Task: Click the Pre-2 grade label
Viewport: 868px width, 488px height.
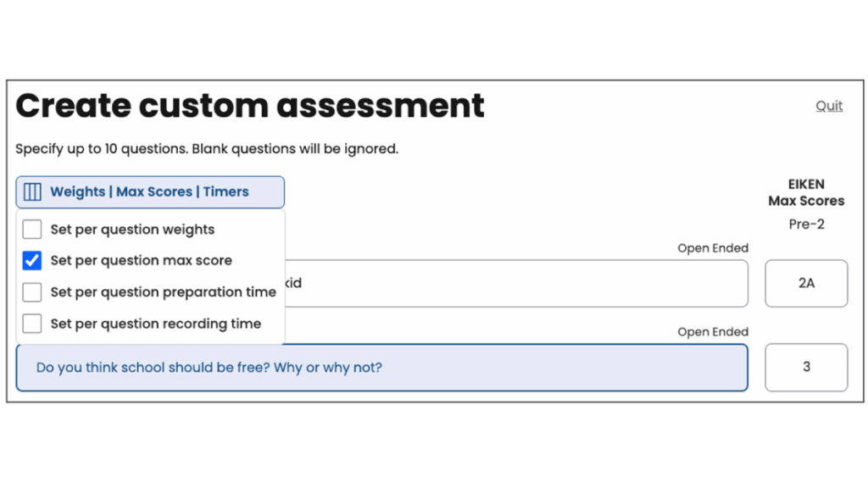Action: 806,225
